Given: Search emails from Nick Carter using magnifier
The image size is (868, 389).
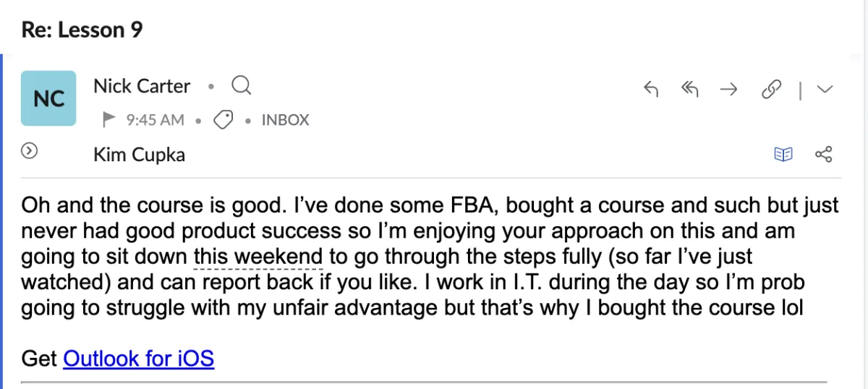Looking at the screenshot, I should [241, 87].
